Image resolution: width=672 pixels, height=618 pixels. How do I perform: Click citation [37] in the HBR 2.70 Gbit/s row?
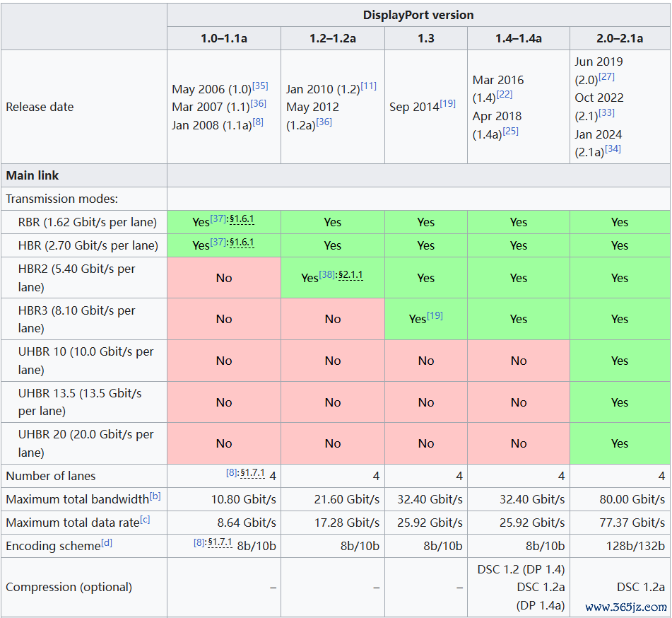tap(218, 242)
